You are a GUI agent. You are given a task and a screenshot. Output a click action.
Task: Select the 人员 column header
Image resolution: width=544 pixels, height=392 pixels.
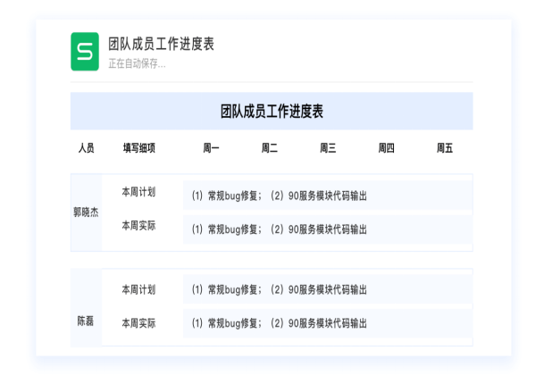click(86, 148)
